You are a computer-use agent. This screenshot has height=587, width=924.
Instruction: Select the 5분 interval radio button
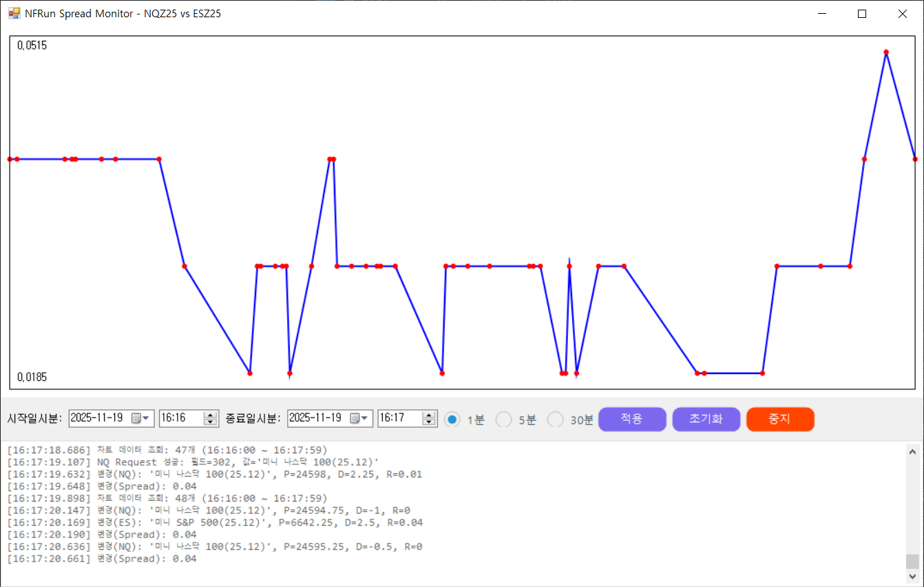click(504, 420)
